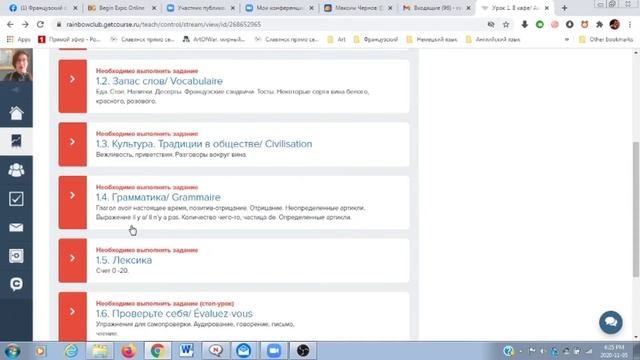
Task: Open the envelope messages icon in sidebar
Action: pos(16,227)
